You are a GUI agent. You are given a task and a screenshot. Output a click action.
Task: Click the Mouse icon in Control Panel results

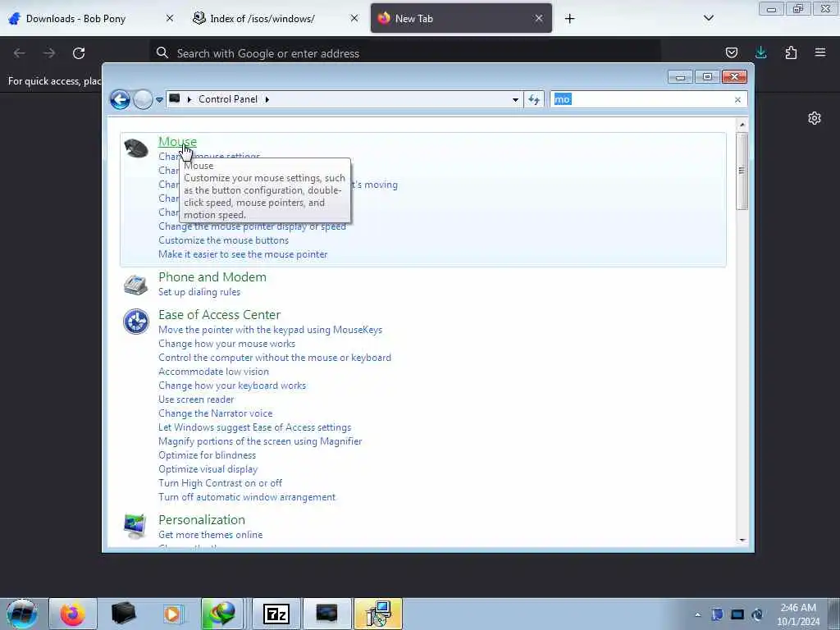tap(136, 148)
